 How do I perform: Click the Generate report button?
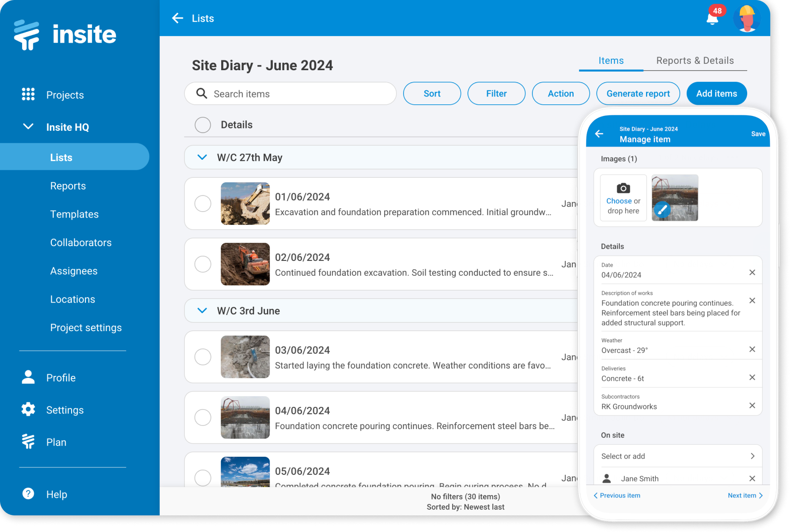click(638, 93)
